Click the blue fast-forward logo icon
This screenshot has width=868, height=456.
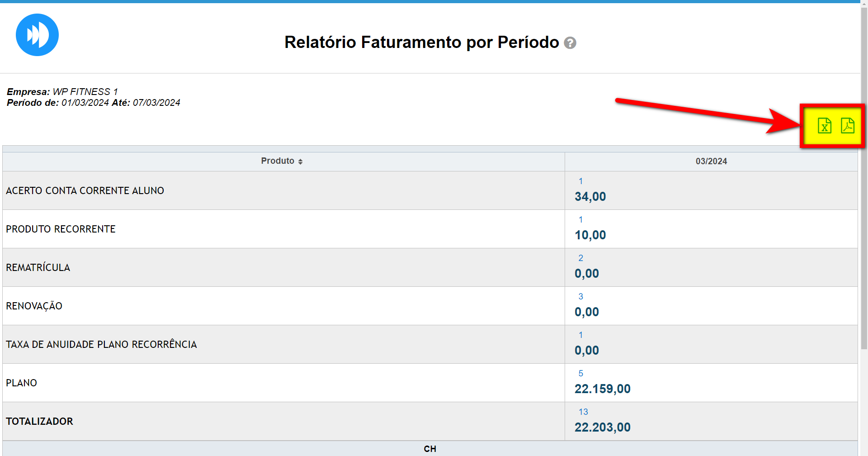coord(37,35)
